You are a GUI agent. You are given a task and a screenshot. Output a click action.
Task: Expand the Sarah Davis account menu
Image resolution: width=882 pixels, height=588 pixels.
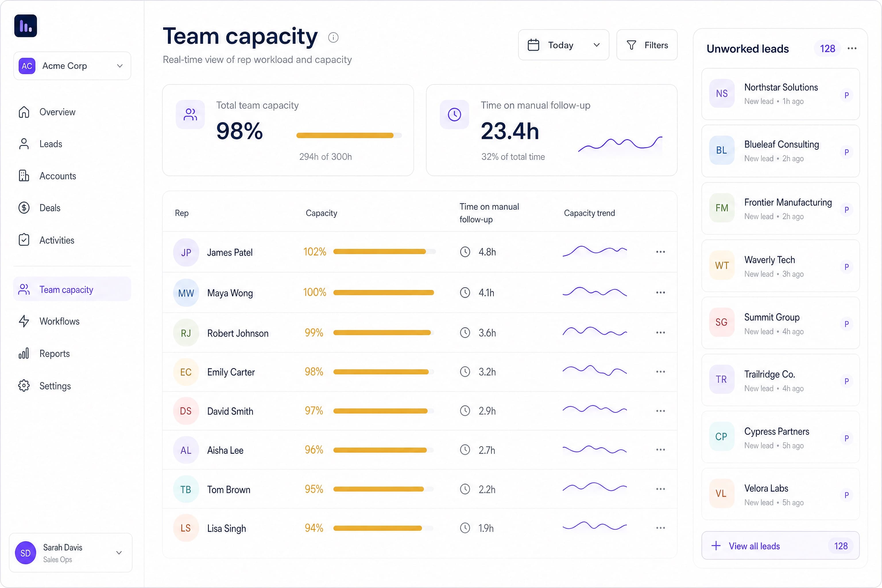(71, 553)
